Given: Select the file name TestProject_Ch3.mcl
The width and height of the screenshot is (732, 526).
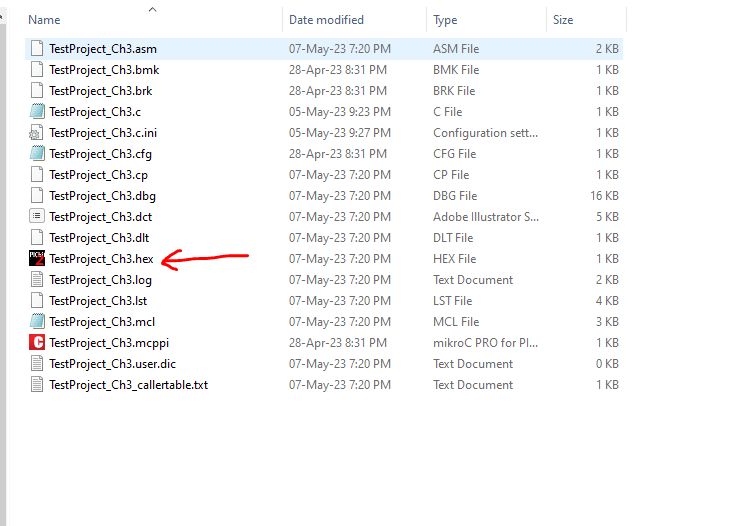Looking at the screenshot, I should point(102,322).
